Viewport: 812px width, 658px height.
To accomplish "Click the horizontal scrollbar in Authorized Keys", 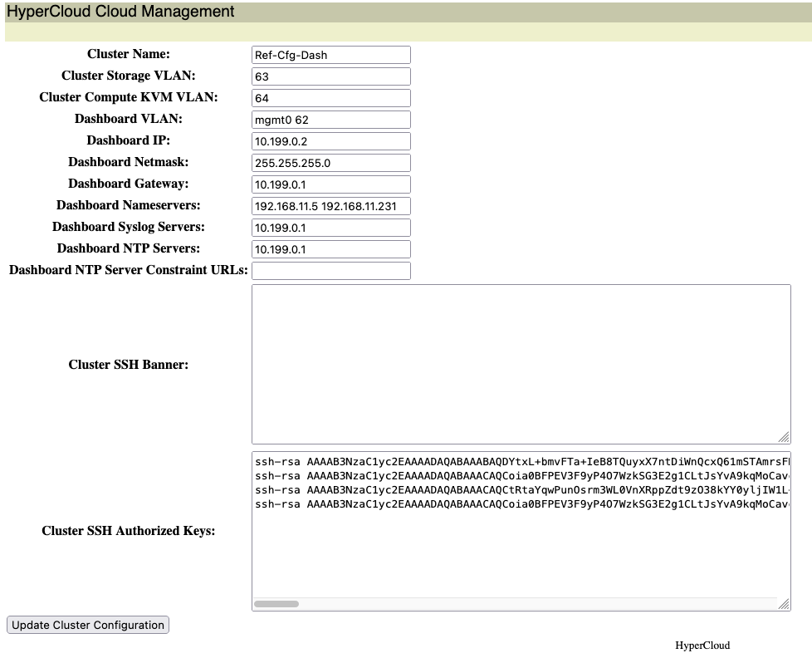I will [x=276, y=604].
